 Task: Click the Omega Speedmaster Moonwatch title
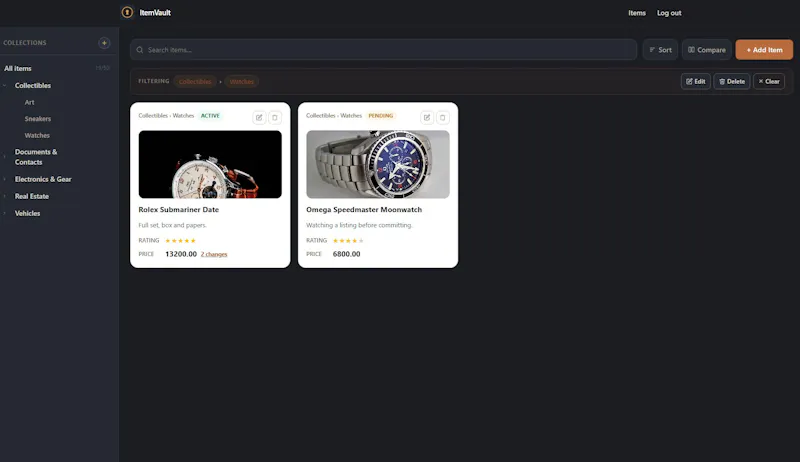[364, 210]
